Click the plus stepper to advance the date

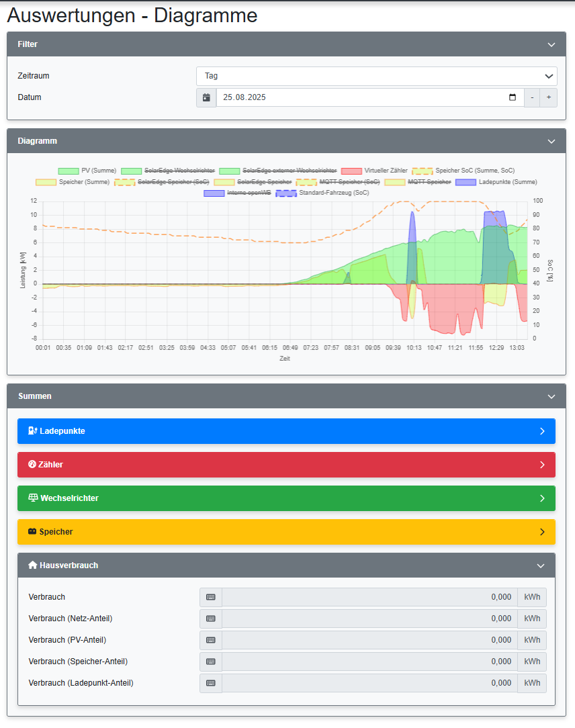tap(549, 97)
